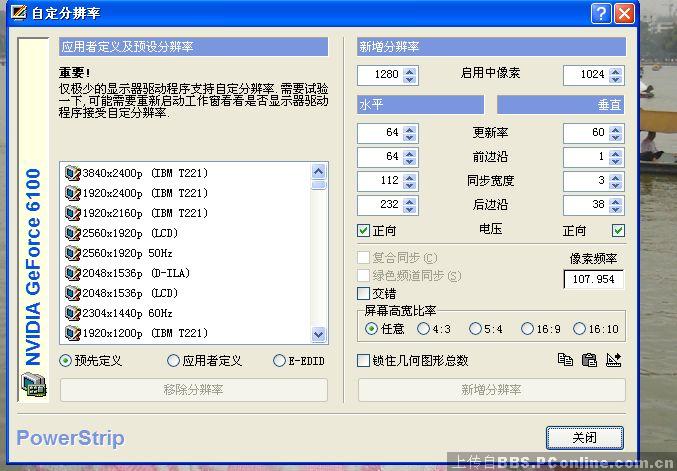The height and width of the screenshot is (471, 677).
Task: Click the resolution list scrollbar thumb
Action: click(x=319, y=185)
